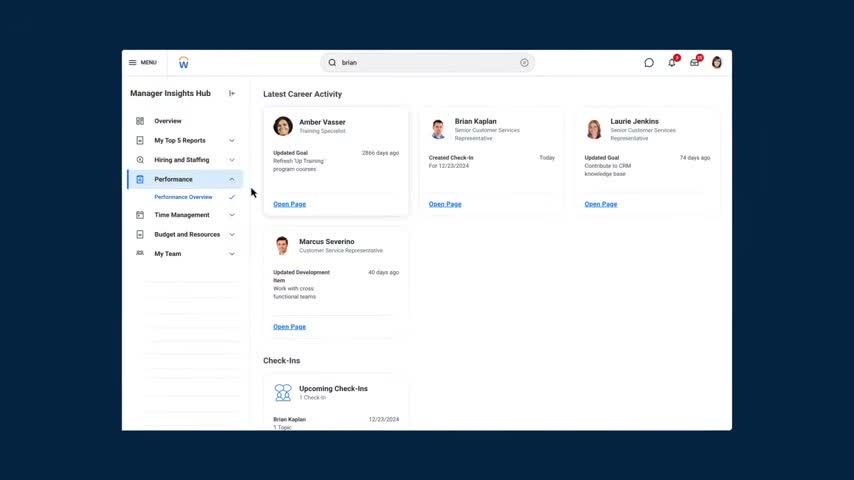This screenshot has width=854, height=480.
Task: Click Brian Kaplan's profile photo
Action: tap(438, 129)
